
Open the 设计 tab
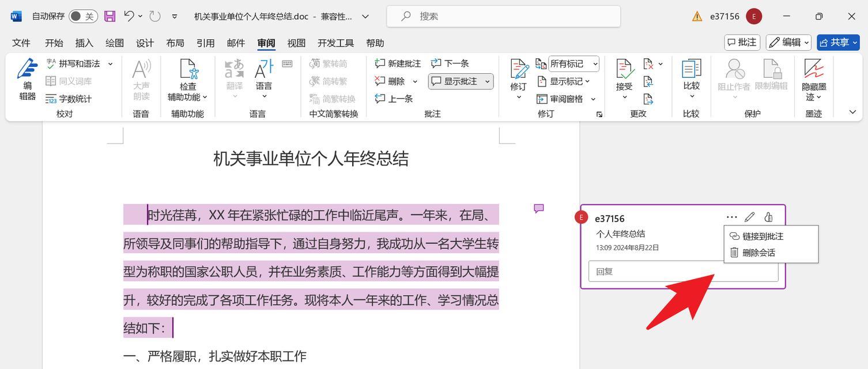(145, 43)
